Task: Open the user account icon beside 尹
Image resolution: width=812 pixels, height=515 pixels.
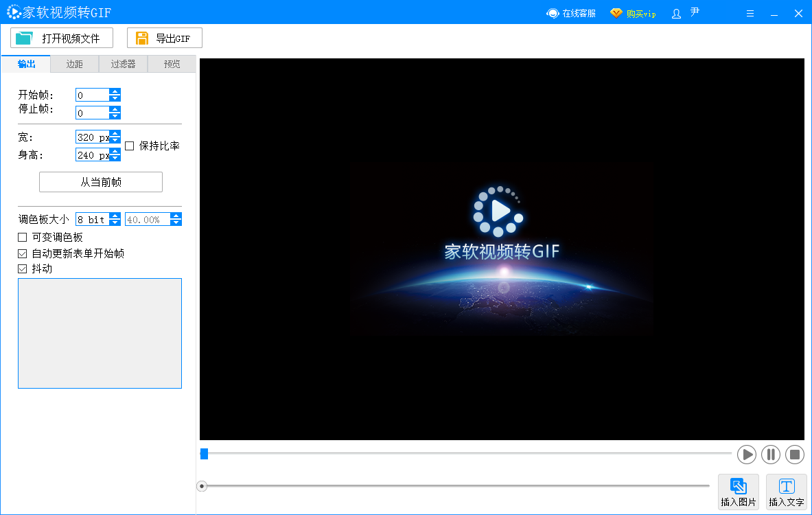Action: [x=676, y=12]
